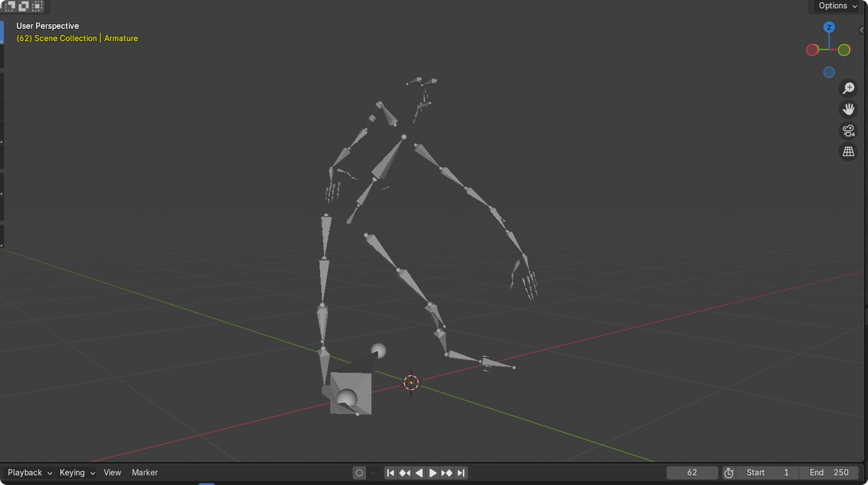
Task: Select the dashed-outline-with-center-square selection mode icon
Action: click(37, 6)
